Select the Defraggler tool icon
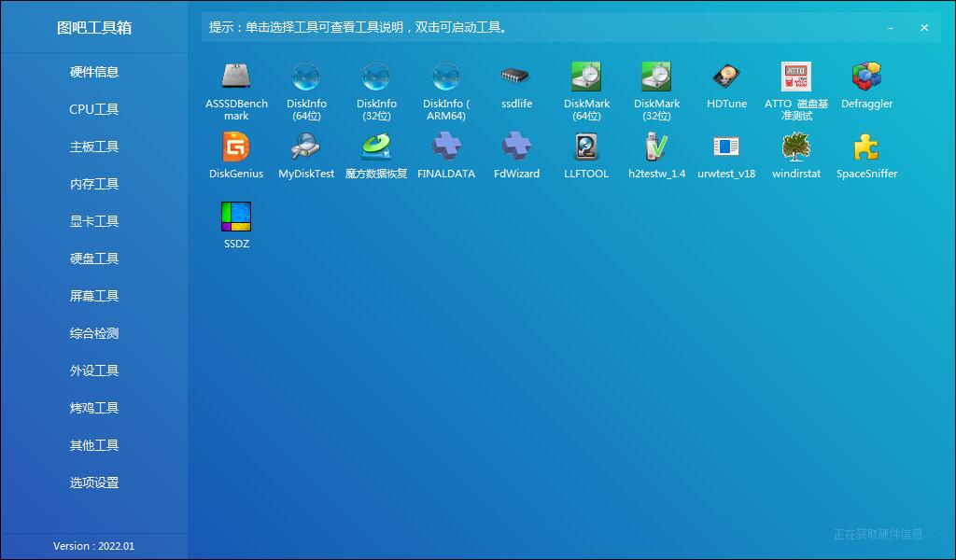The image size is (956, 560). click(x=866, y=84)
